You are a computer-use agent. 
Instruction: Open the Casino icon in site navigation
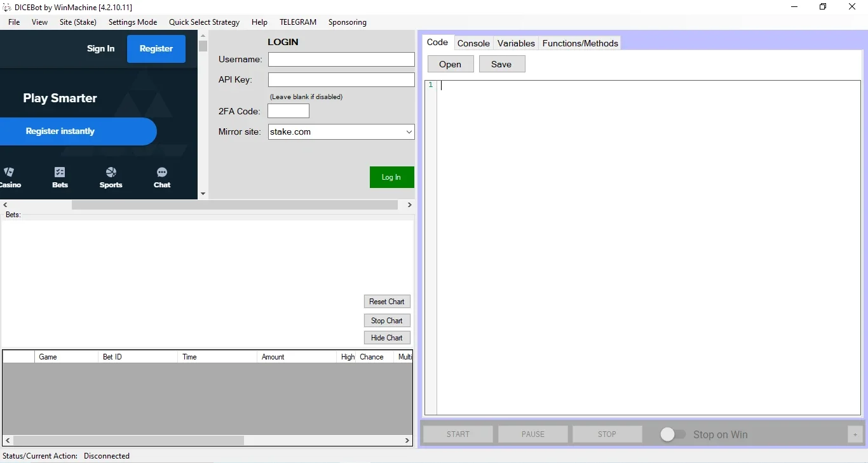tap(9, 172)
